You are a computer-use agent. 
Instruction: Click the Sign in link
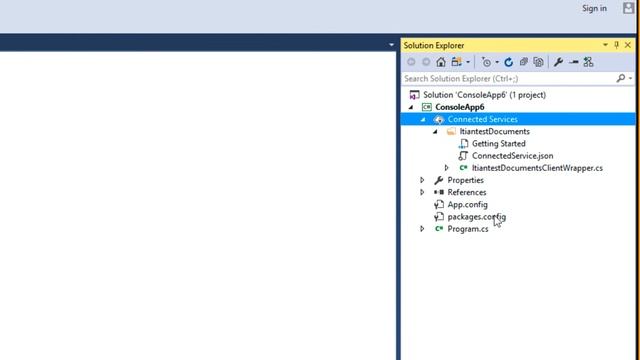594,8
